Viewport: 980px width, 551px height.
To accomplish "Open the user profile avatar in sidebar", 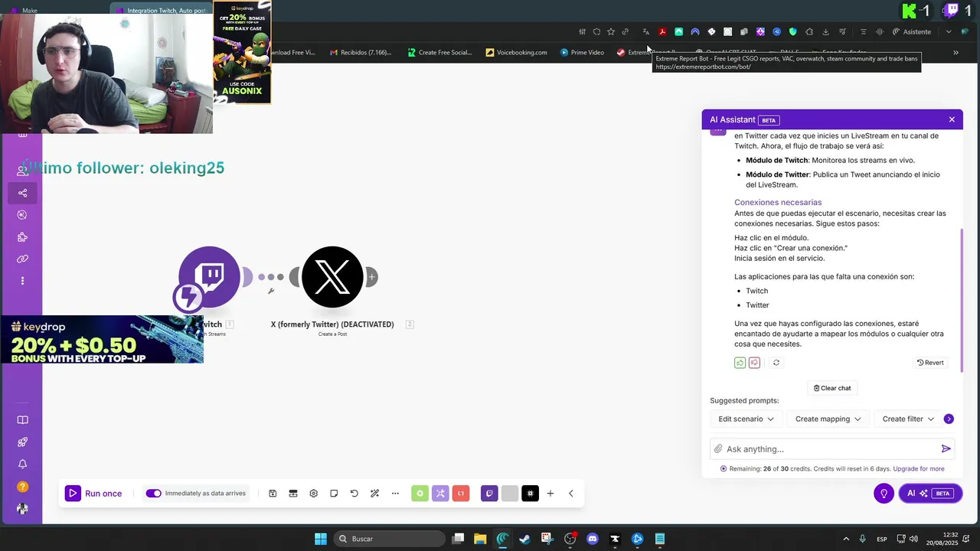I will [22, 509].
